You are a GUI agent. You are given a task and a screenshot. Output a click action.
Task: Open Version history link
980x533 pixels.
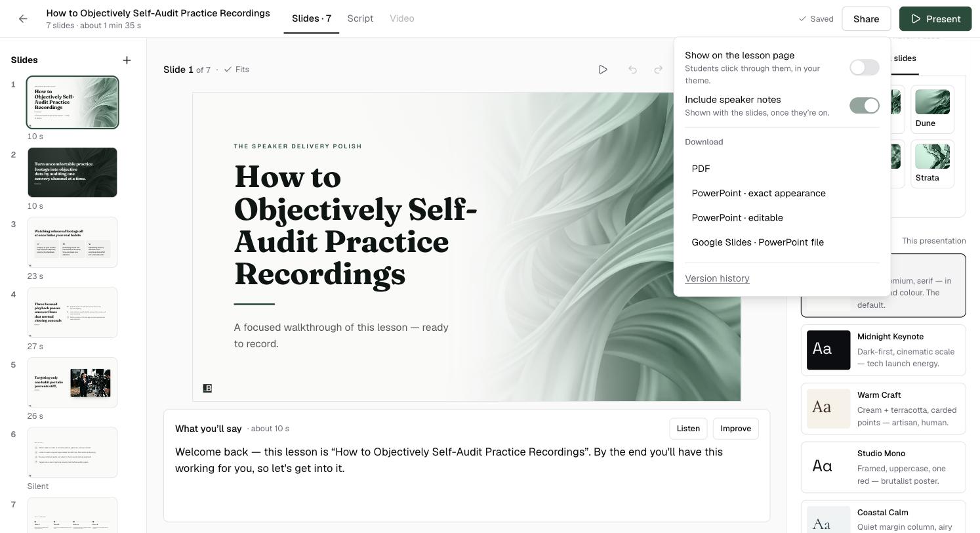point(717,278)
